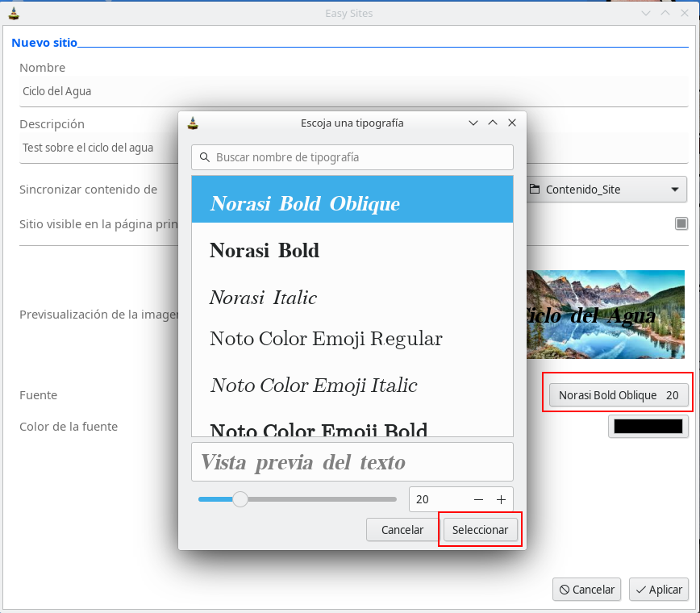
Task: Click the Aplicar button
Action: [658, 590]
